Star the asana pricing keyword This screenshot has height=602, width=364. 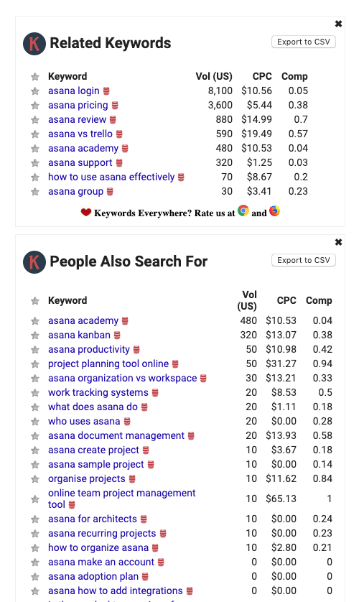pyautogui.click(x=35, y=105)
